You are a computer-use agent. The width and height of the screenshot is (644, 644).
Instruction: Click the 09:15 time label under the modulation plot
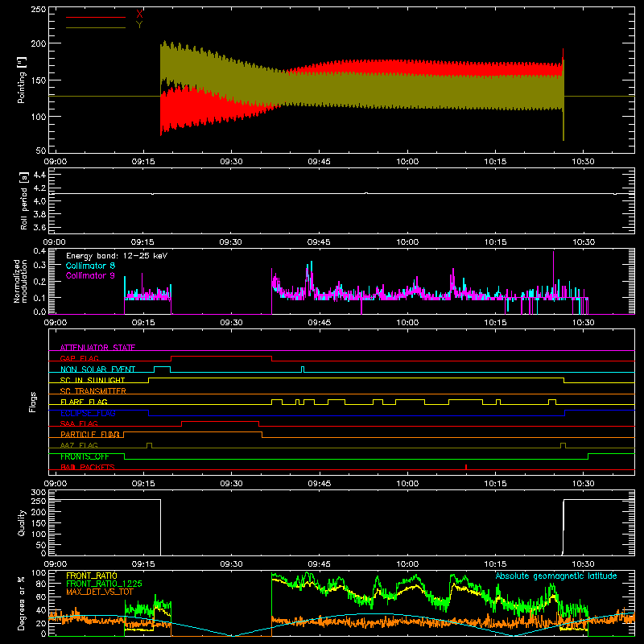[143, 323]
